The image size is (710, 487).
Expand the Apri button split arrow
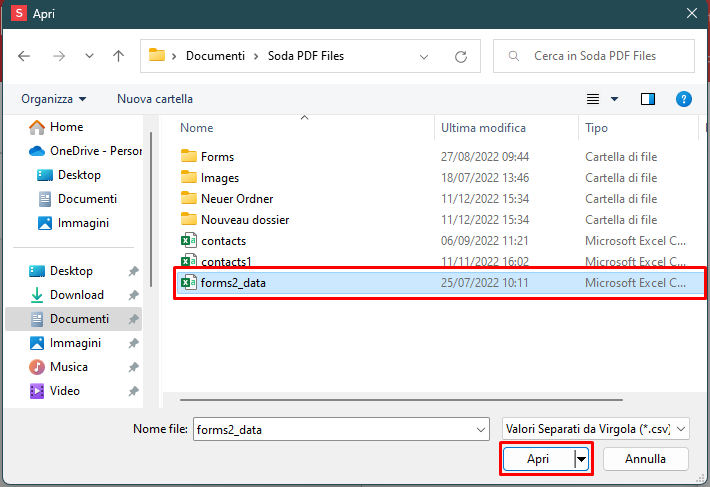click(x=581, y=459)
